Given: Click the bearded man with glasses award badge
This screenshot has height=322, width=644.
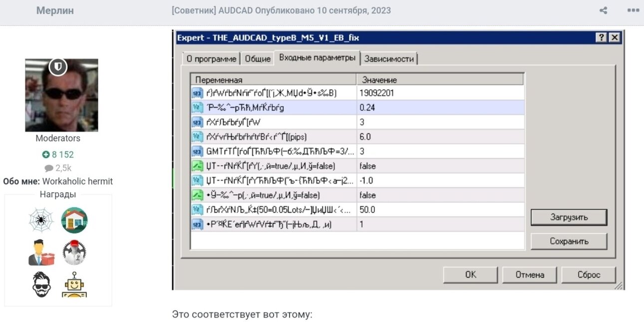Looking at the screenshot, I should [x=41, y=285].
